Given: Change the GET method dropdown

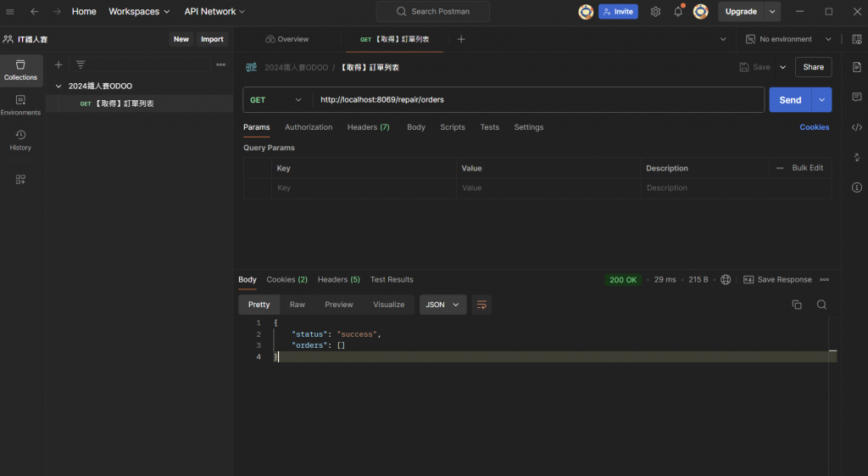Looking at the screenshot, I should [x=275, y=100].
